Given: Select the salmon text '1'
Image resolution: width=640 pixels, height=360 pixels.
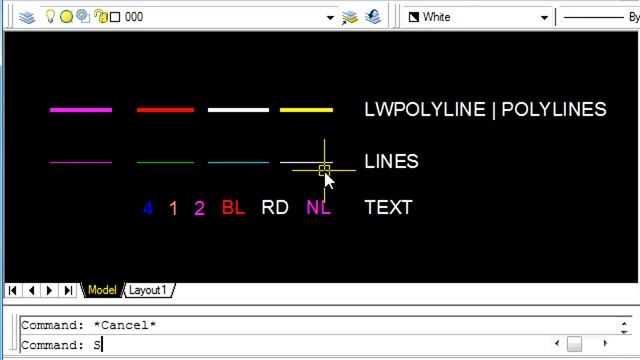Looking at the screenshot, I should 173,208.
